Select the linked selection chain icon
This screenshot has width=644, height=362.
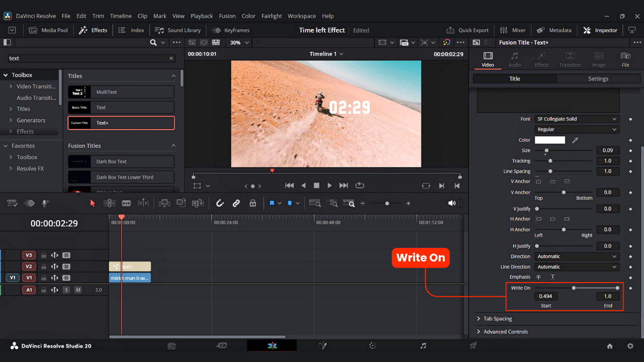point(236,203)
